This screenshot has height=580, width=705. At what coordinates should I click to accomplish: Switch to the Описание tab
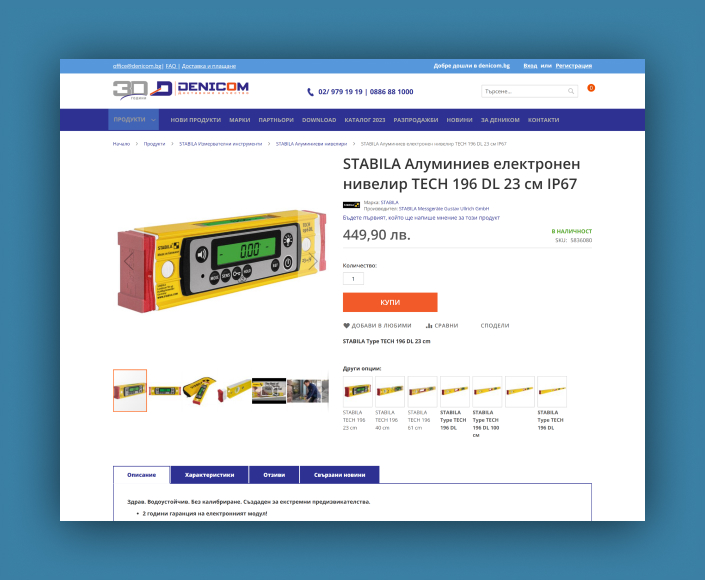point(142,475)
